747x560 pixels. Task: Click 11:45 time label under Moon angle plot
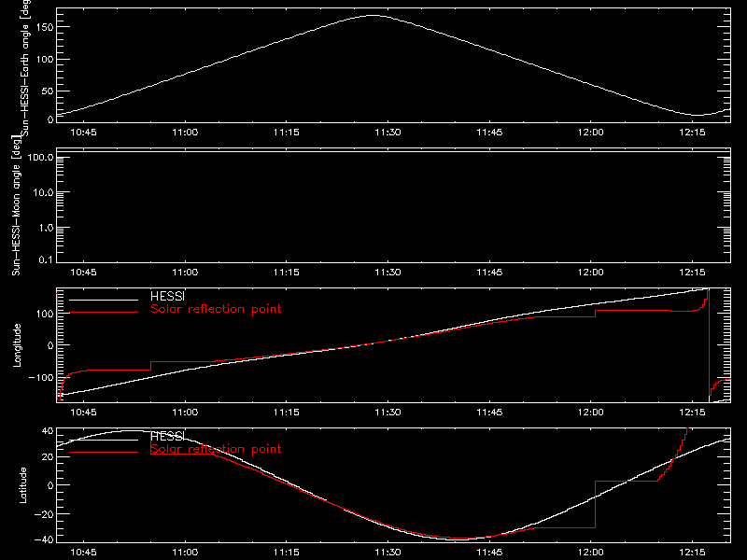click(489, 272)
